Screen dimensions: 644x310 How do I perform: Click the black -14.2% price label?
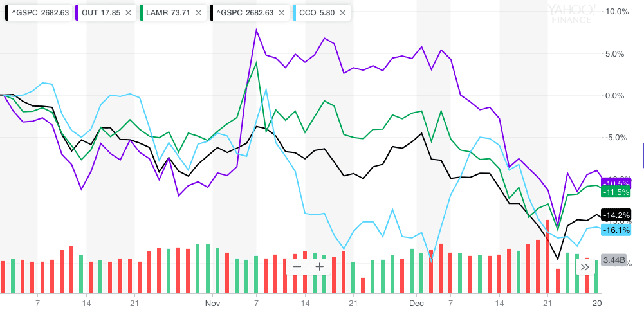(615, 215)
